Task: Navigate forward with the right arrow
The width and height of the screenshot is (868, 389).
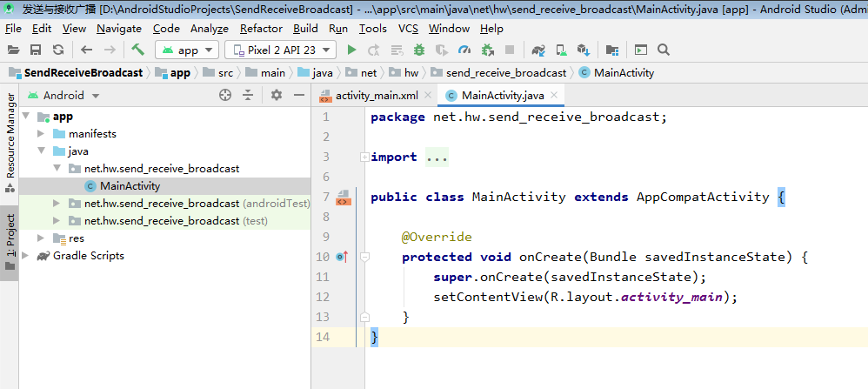Action: 110,50
